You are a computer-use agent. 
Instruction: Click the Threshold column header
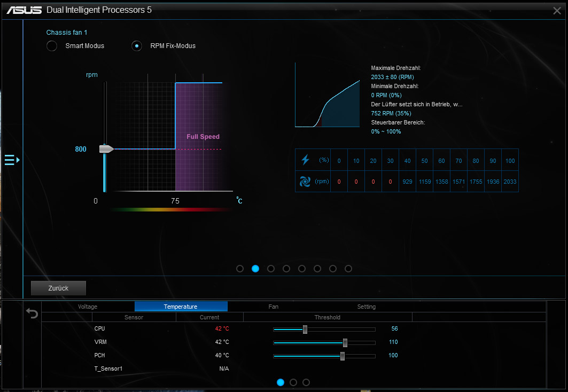coord(328,317)
